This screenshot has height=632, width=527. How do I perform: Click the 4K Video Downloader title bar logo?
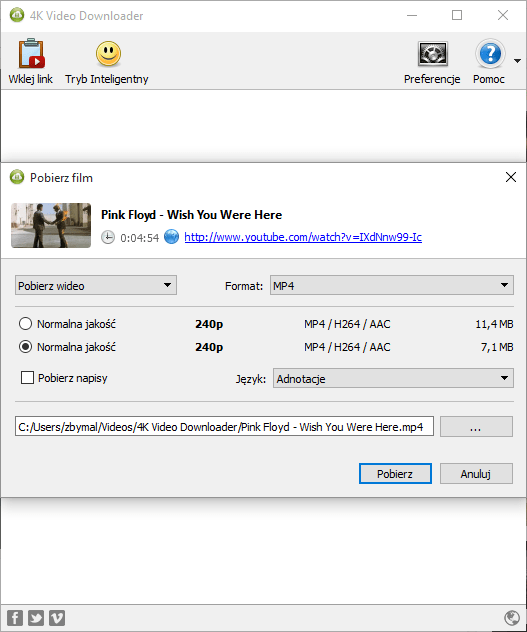point(17,15)
